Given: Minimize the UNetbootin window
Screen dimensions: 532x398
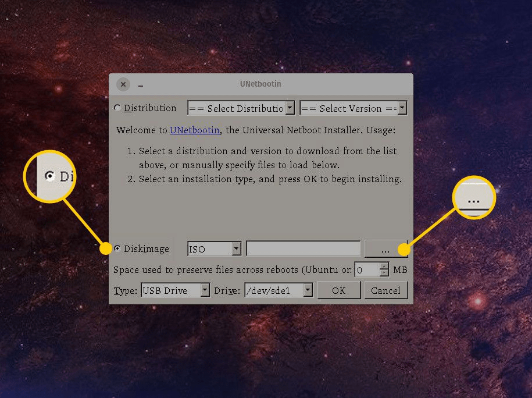Looking at the screenshot, I should [x=141, y=85].
